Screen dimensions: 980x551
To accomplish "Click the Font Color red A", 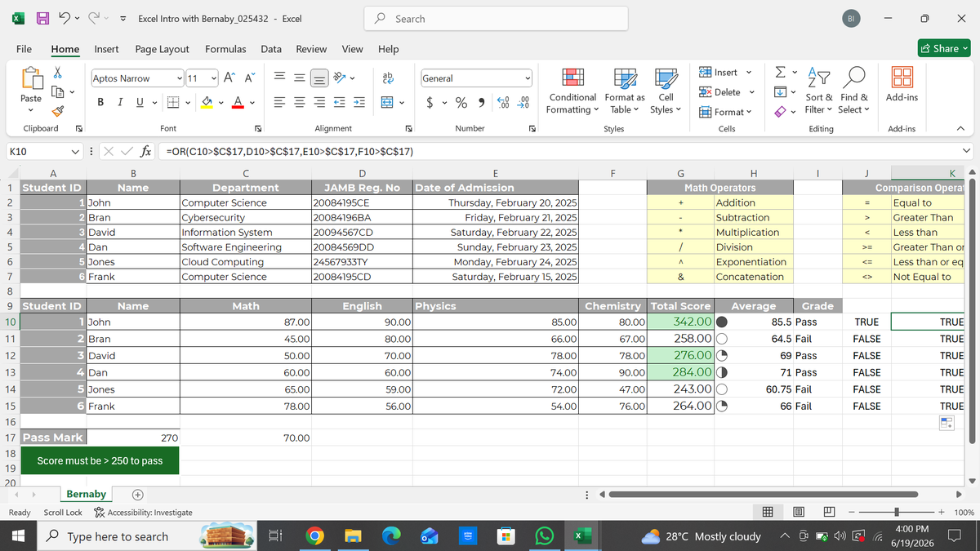I will tap(237, 103).
